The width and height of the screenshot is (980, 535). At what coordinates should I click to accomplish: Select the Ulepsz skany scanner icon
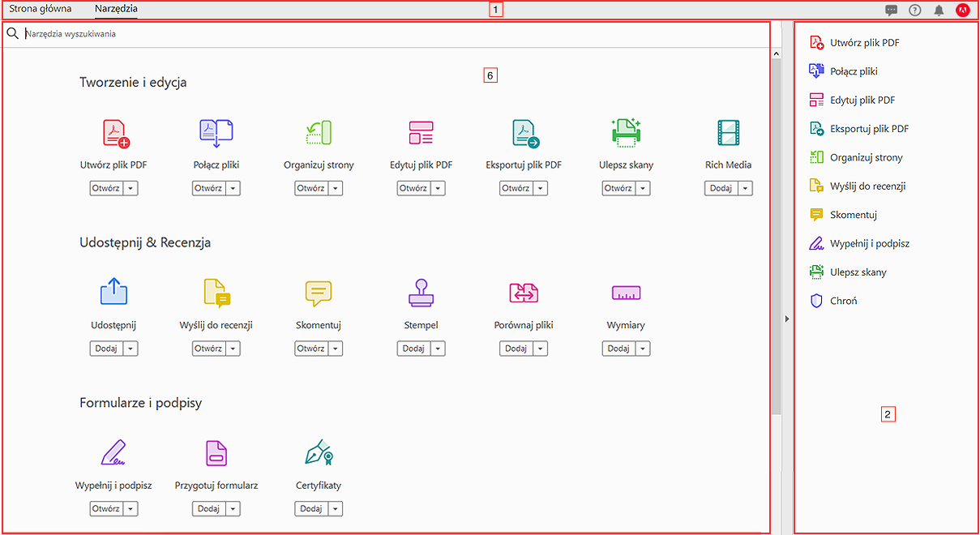626,133
